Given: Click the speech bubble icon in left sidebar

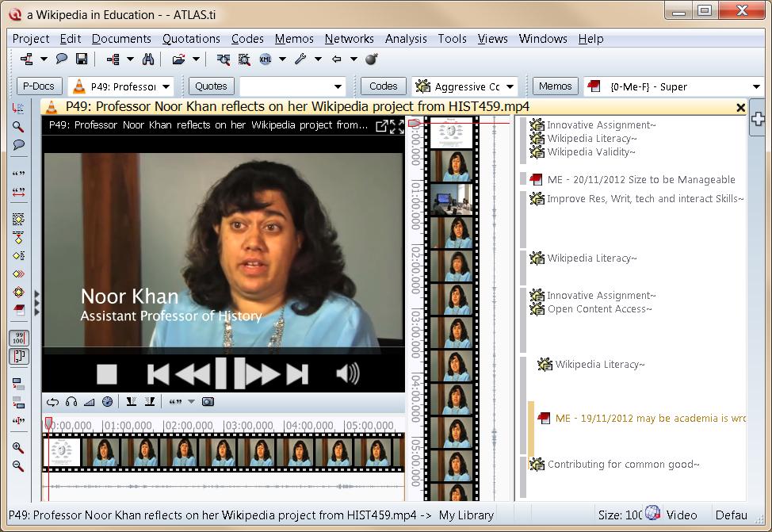Looking at the screenshot, I should [18, 145].
